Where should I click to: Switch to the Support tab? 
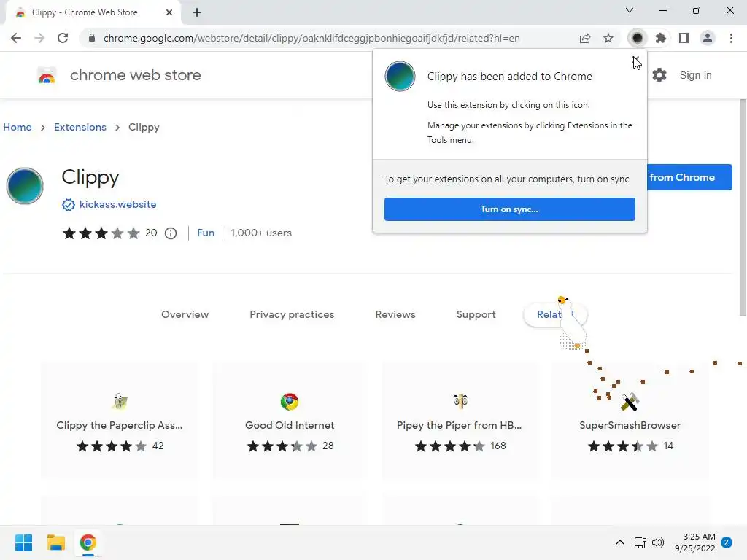point(476,314)
